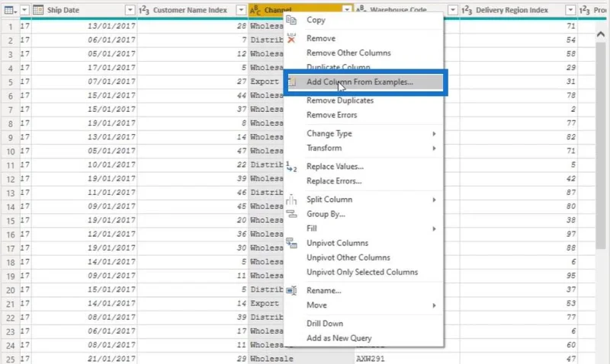Image resolution: width=610 pixels, height=364 pixels.
Task: Click the Ship Date column header
Action: (84, 10)
